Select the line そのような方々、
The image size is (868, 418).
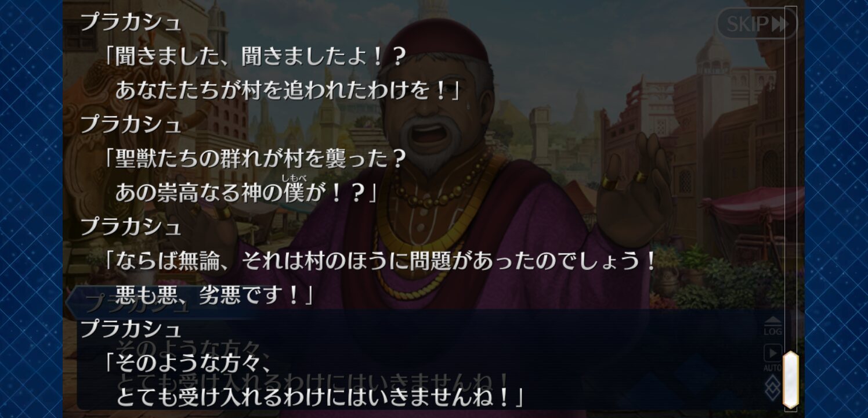pos(188,363)
